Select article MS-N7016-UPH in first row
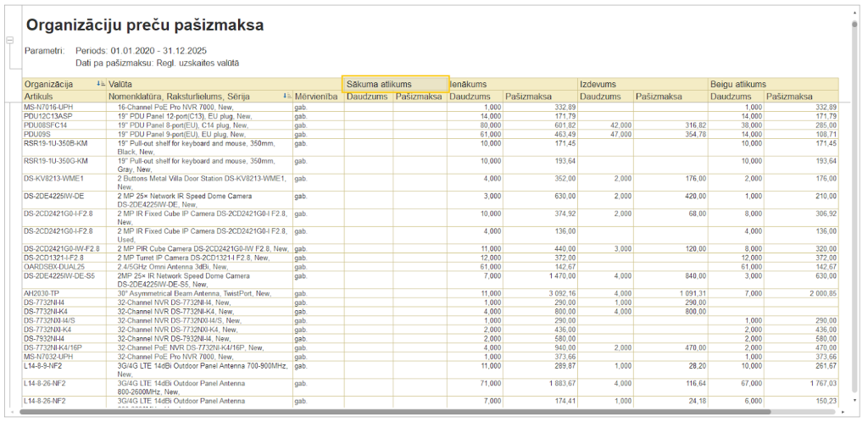 (47, 108)
